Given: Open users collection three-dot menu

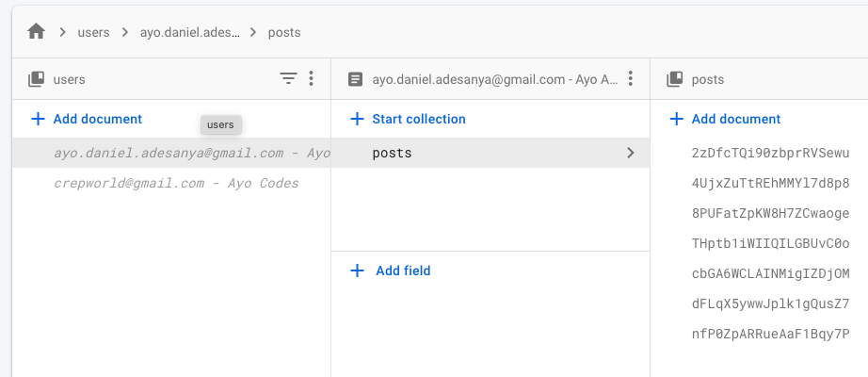Looking at the screenshot, I should 312,79.
